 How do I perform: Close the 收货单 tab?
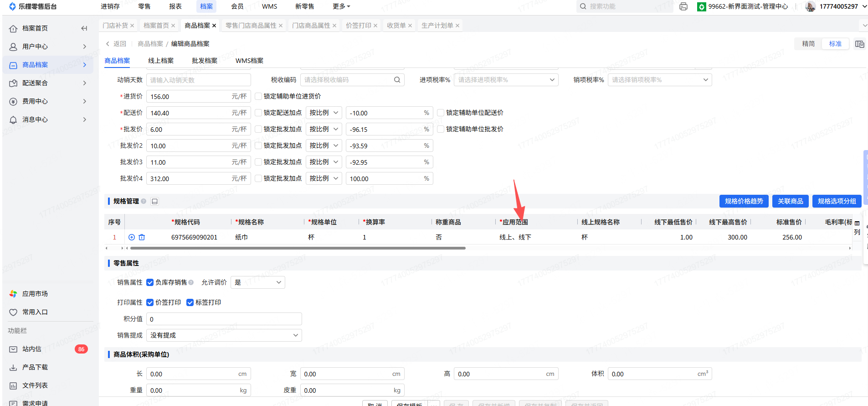410,26
